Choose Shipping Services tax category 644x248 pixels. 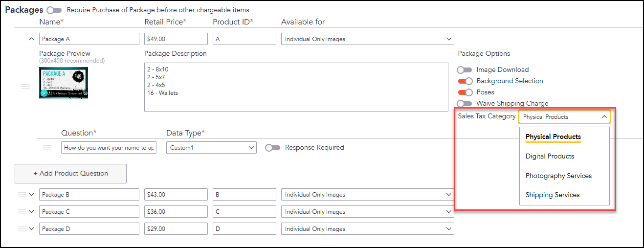coord(553,195)
